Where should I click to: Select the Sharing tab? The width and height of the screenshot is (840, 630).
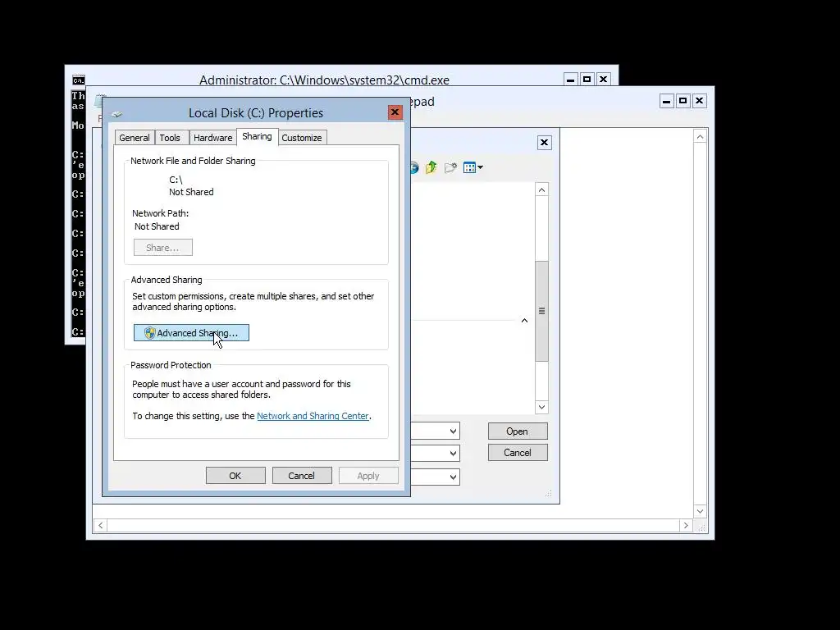pyautogui.click(x=257, y=137)
